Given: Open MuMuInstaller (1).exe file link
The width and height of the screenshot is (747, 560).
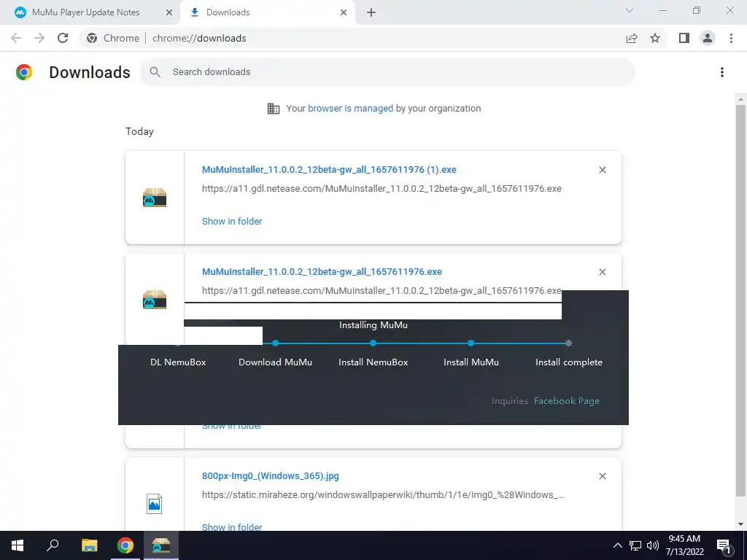Looking at the screenshot, I should pyautogui.click(x=329, y=169).
